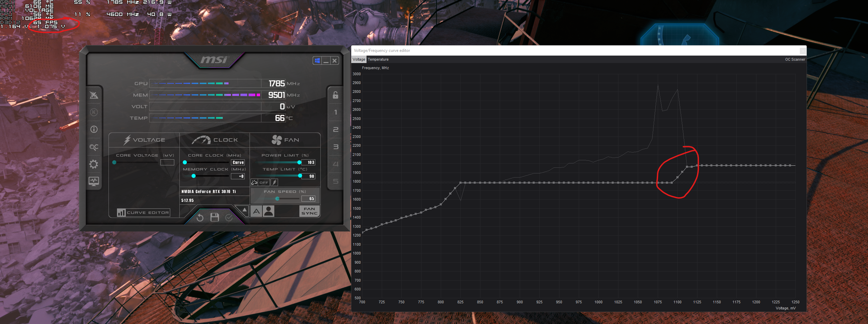The height and width of the screenshot is (324, 868).
Task: Expand the detach arrow beside fan section
Action: click(x=244, y=210)
